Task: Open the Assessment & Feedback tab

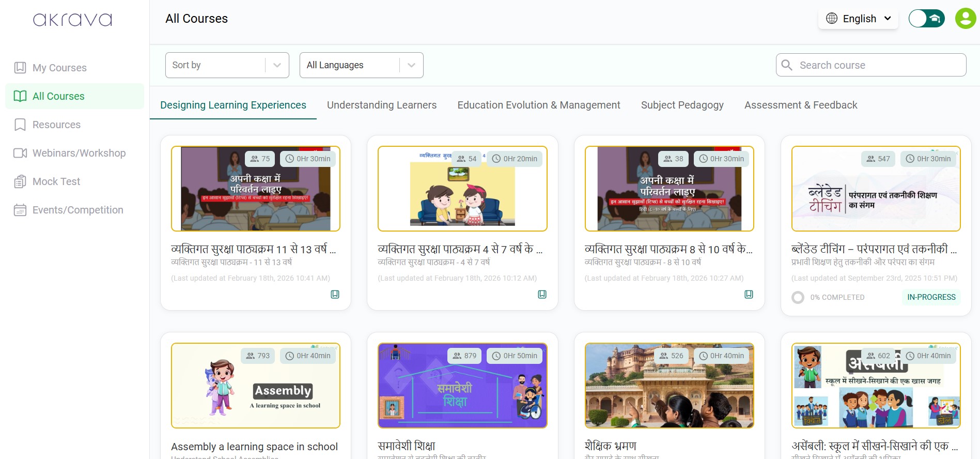Action: [800, 105]
